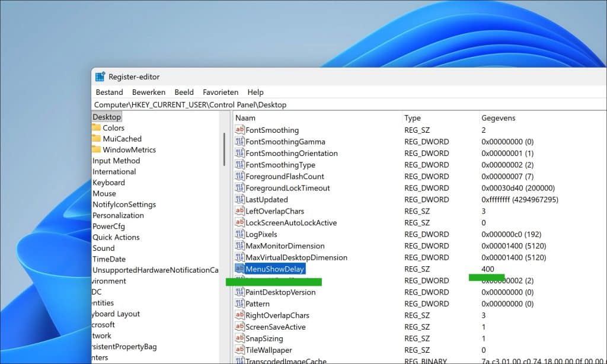
Task: Select the FontSmoothing value name
Action: (272, 130)
